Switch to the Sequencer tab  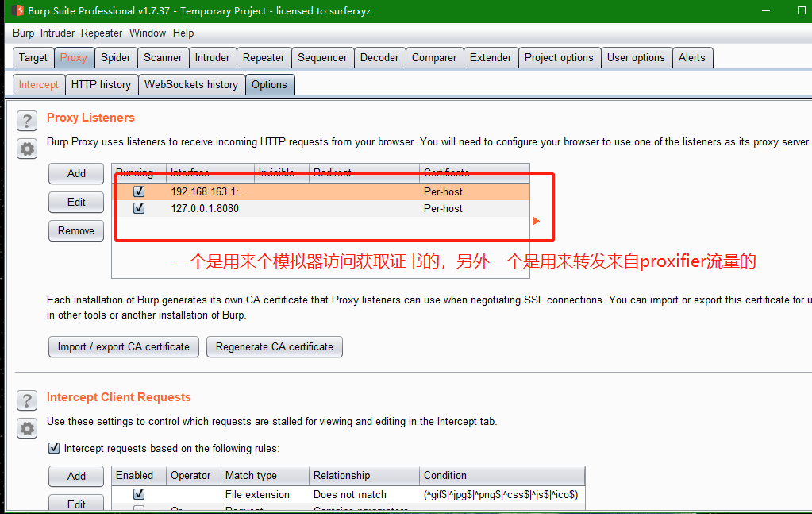click(322, 57)
